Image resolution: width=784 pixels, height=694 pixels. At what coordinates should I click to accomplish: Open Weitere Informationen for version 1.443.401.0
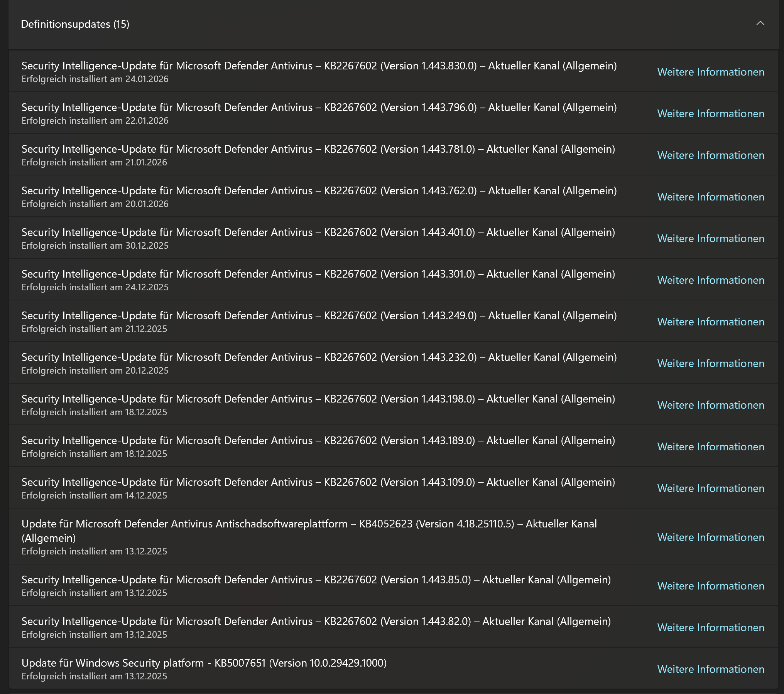(710, 239)
